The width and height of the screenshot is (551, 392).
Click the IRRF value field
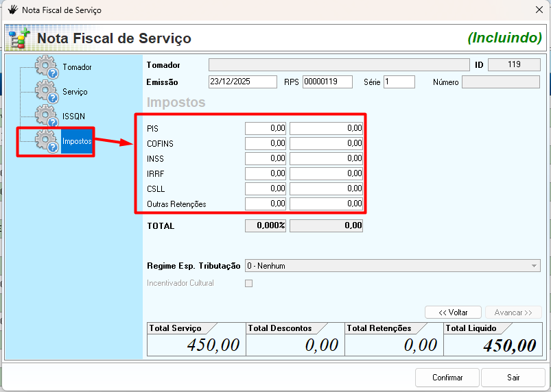coord(326,173)
